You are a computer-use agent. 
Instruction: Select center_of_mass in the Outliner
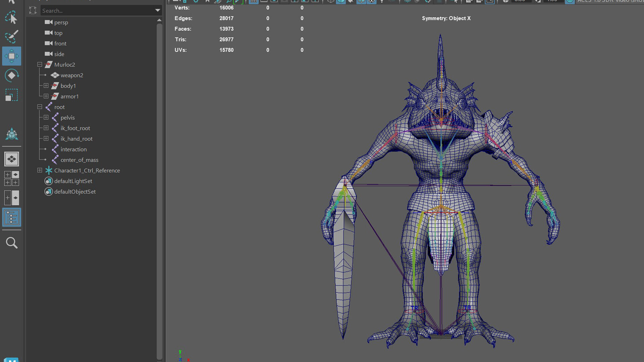point(79,160)
